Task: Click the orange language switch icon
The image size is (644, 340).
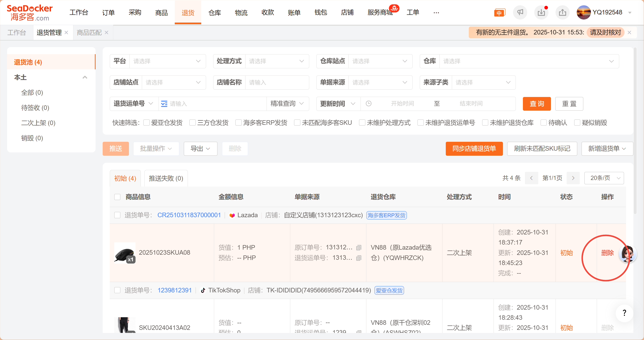Action: coord(499,13)
